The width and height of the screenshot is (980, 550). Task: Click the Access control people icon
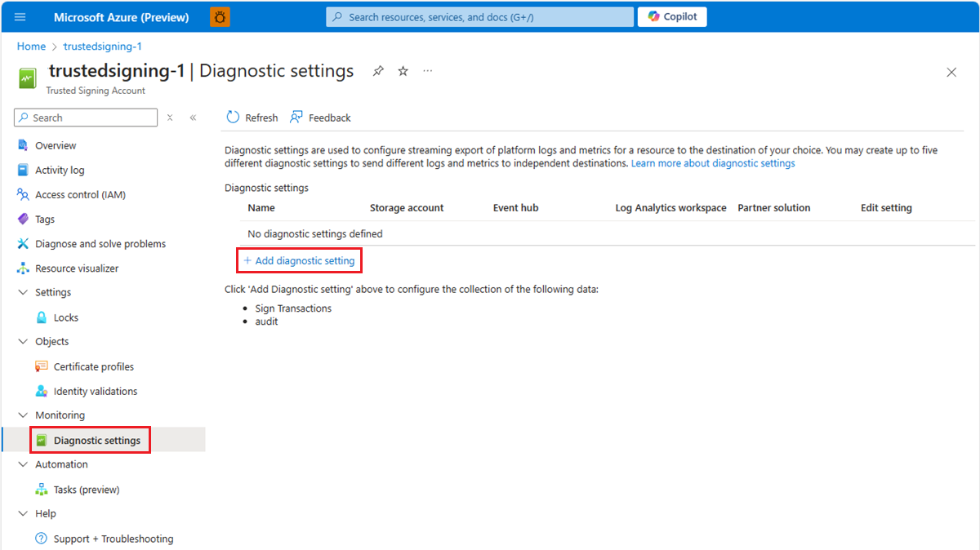tap(23, 194)
